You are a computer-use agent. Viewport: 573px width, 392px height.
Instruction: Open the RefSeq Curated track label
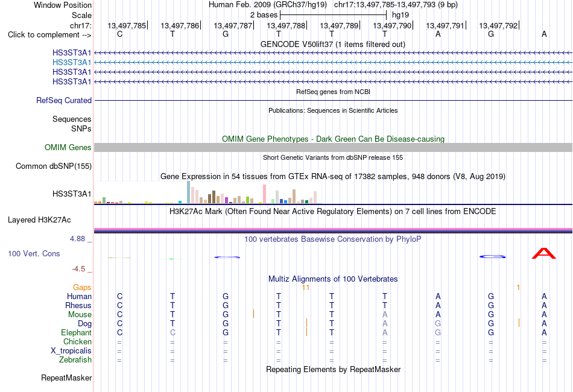click(63, 101)
